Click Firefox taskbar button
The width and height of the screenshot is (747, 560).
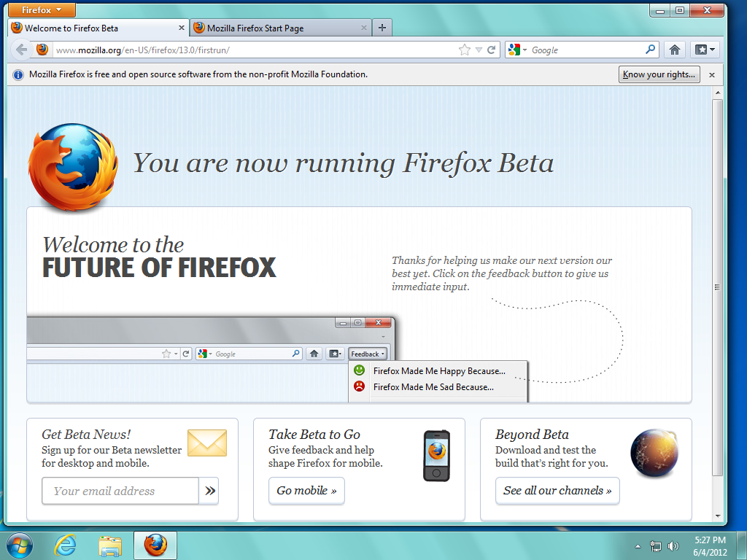pyautogui.click(x=155, y=545)
